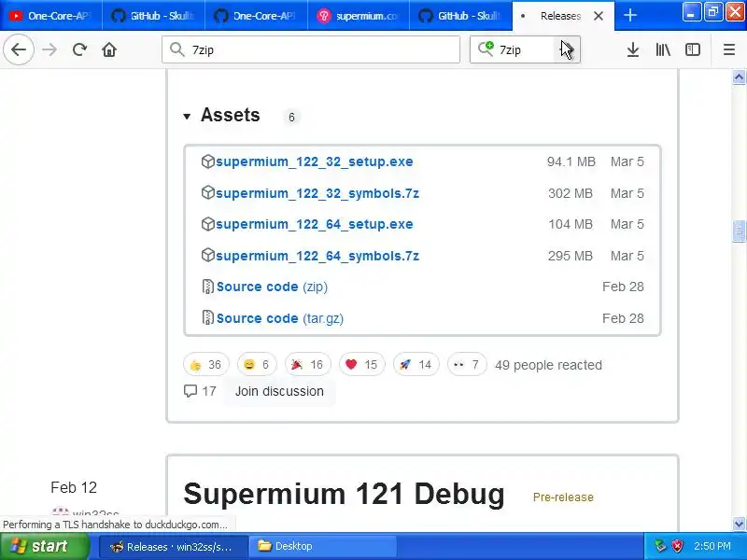
Task: Click the Pre-release label
Action: (x=563, y=497)
